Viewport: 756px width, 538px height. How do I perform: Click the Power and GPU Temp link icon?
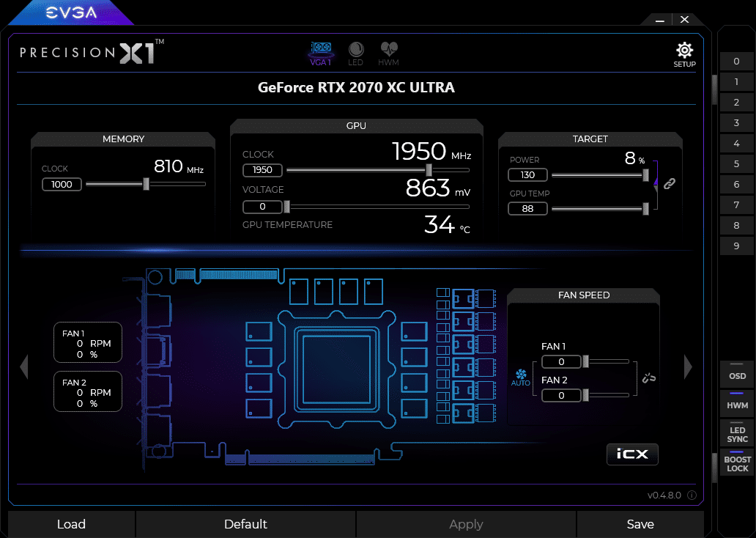(670, 183)
